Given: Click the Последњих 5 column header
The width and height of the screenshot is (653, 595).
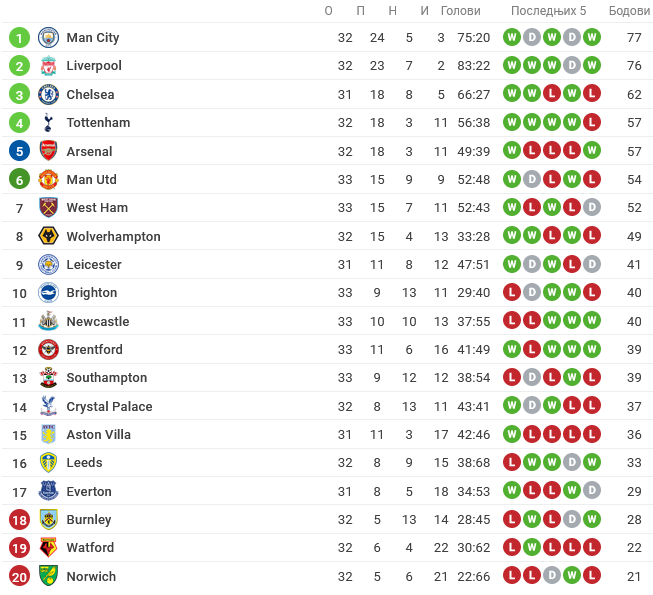Looking at the screenshot, I should 548,11.
